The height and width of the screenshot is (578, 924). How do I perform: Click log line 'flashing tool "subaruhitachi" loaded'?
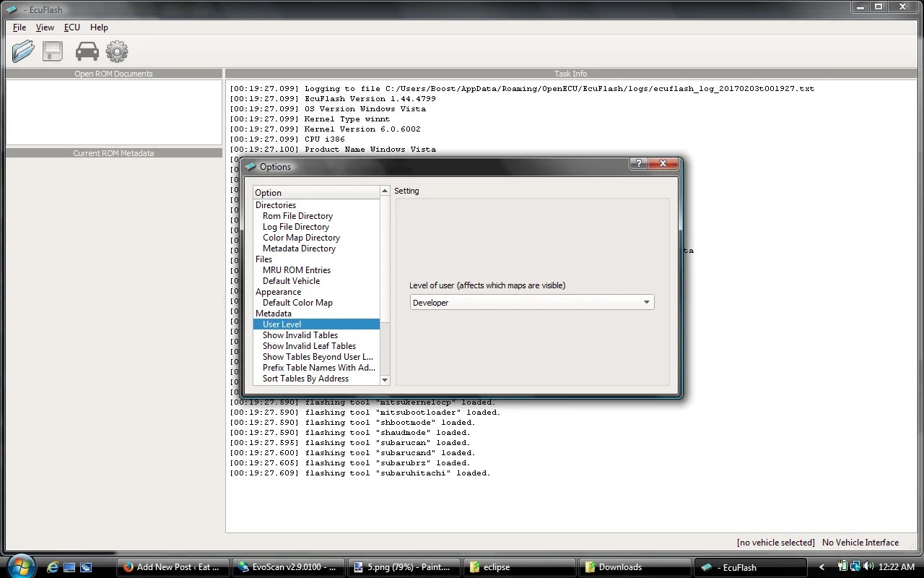[359, 473]
